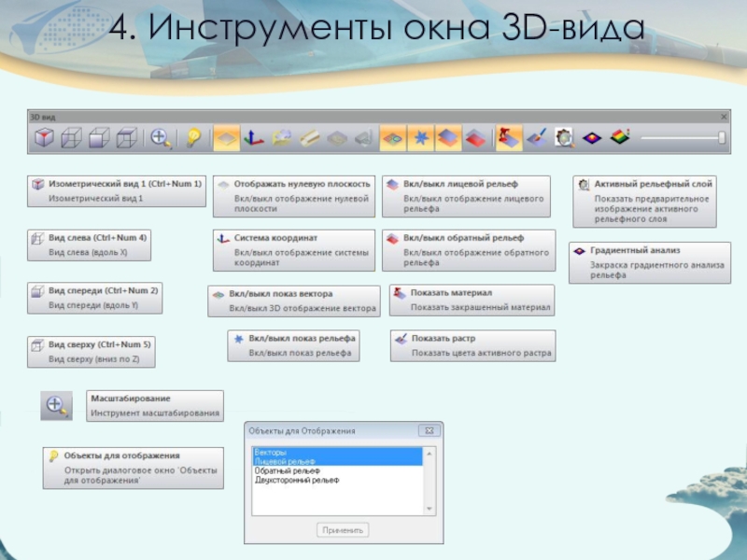Choose 'Двухсторонний рельеф' list entry
Screen dimensions: 747x560
pos(289,481)
